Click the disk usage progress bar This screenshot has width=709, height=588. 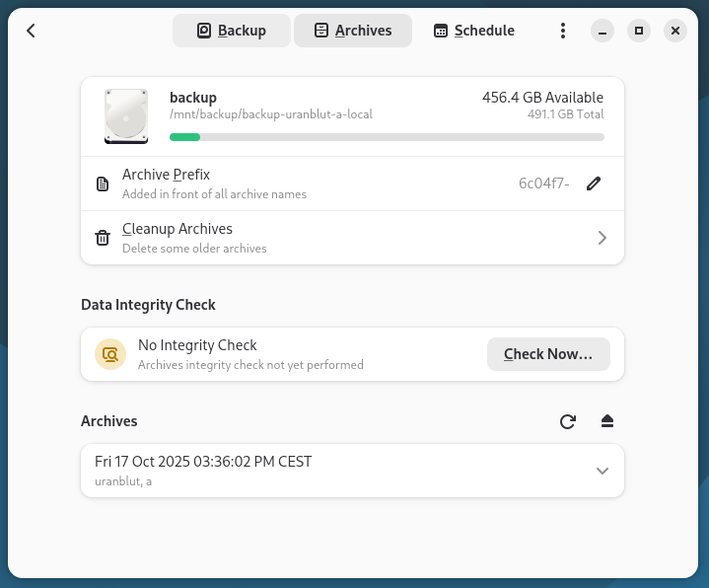tap(387, 137)
